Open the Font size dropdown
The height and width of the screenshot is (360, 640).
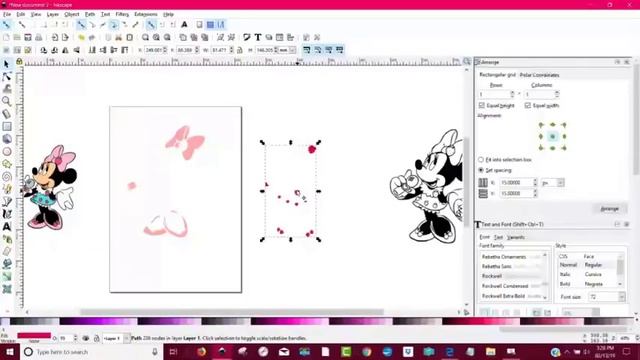tap(622, 297)
